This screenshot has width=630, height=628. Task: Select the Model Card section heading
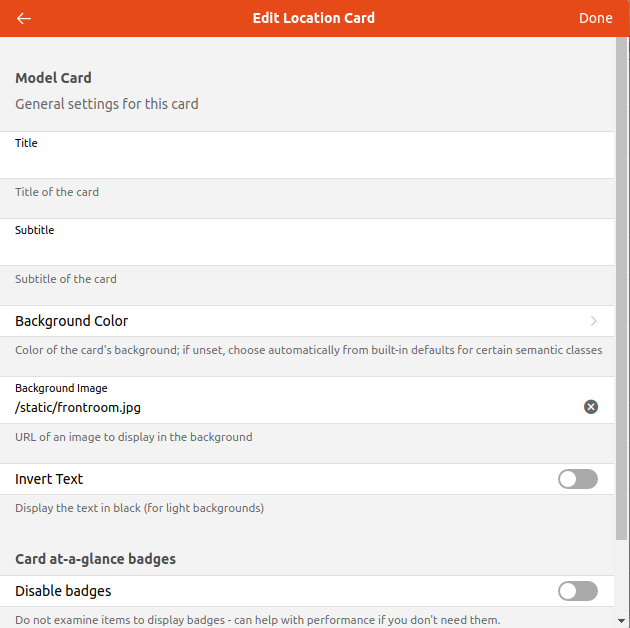pyautogui.click(x=53, y=78)
